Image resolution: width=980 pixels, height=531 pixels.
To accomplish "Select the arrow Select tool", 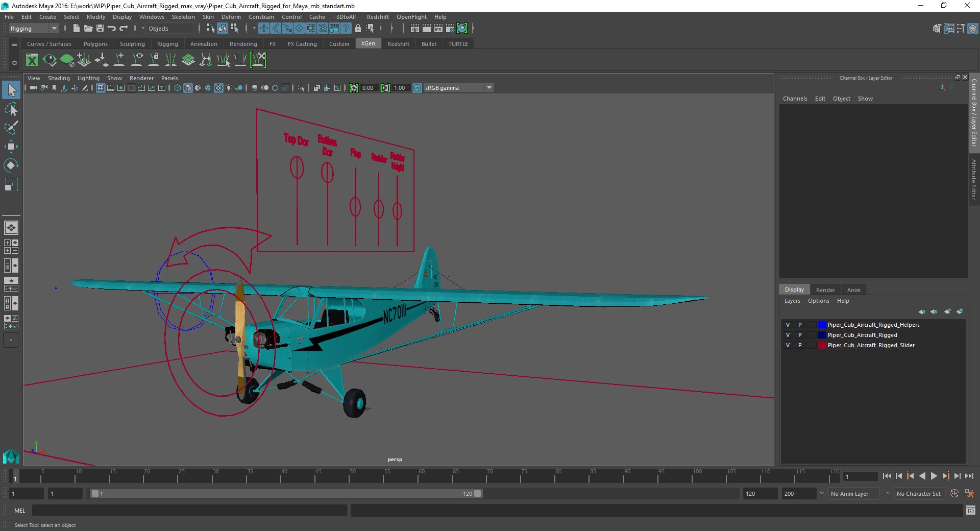I will [11, 90].
